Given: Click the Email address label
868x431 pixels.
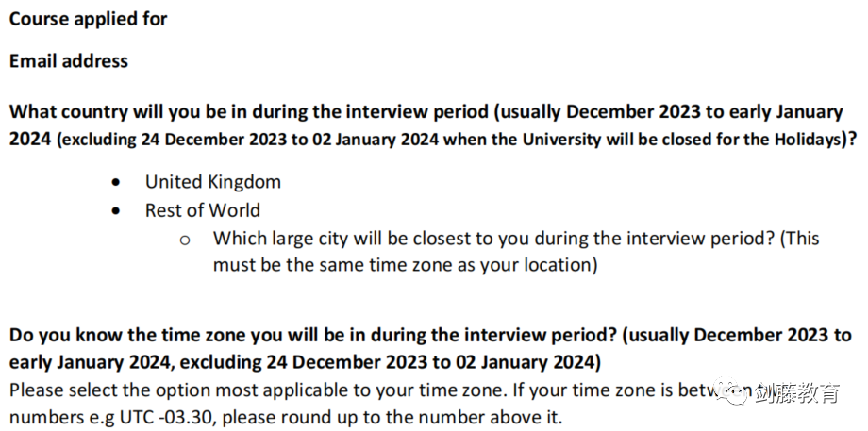Looking at the screenshot, I should coord(69,61).
